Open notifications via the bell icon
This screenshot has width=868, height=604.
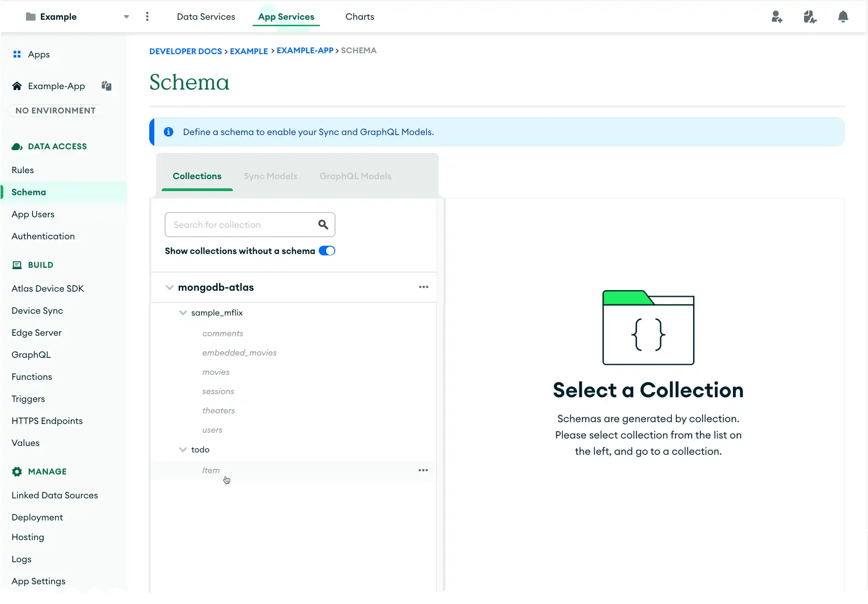tap(843, 17)
